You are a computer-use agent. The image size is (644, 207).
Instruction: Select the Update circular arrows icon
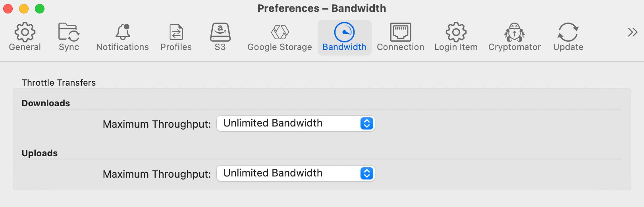(x=568, y=32)
